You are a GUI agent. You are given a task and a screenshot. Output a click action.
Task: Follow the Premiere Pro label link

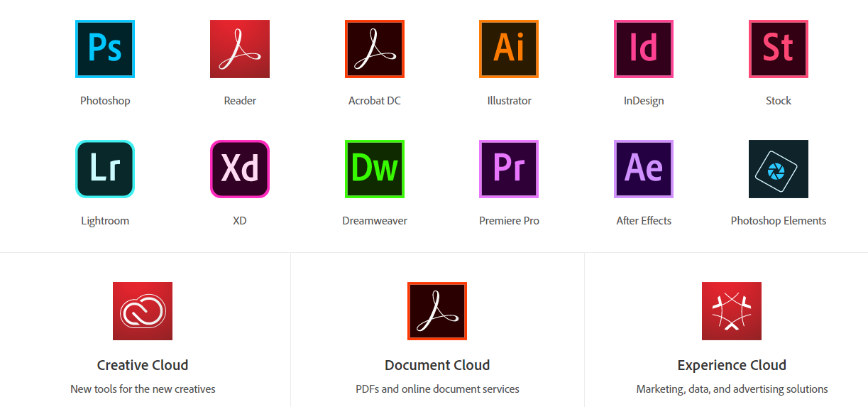(x=509, y=221)
